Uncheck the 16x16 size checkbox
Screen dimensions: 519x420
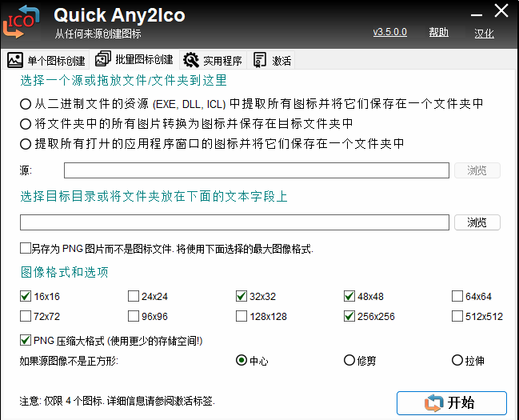pyautogui.click(x=26, y=296)
